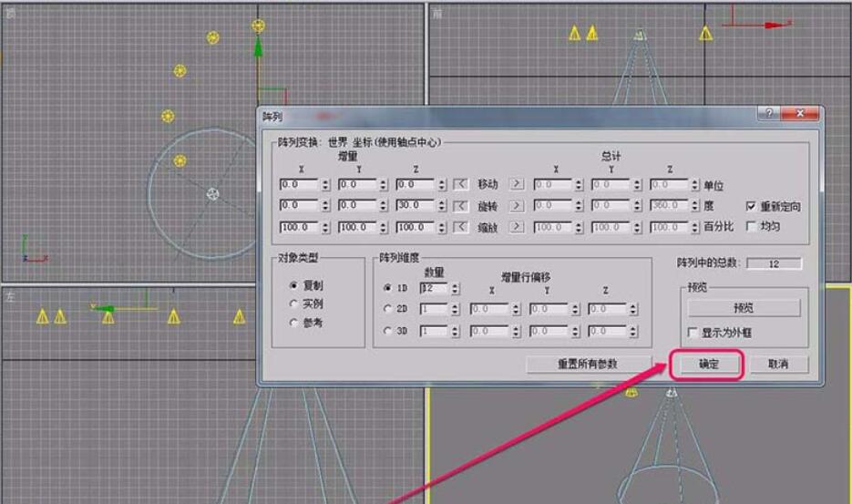Click the 1D count field showing 12

coord(434,288)
